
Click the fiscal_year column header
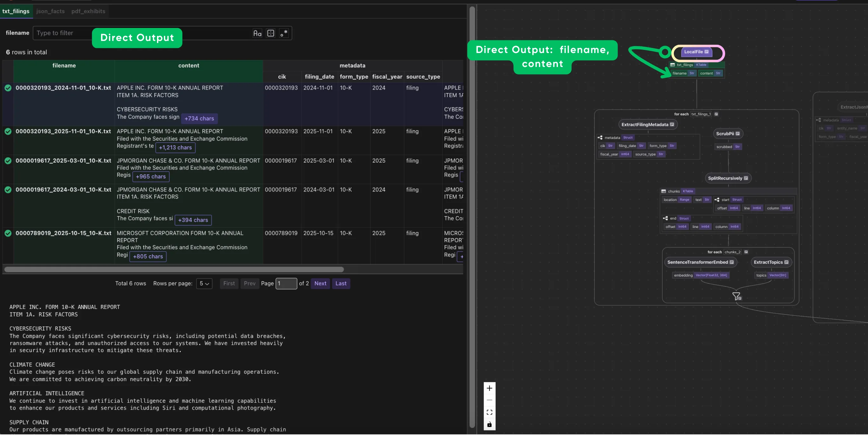click(x=387, y=77)
